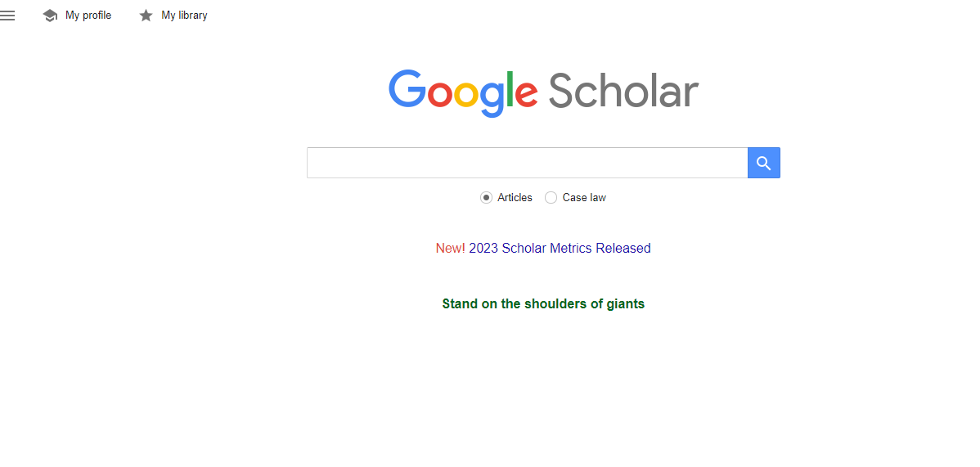Click the red New! announcement text
Screen dimensions: 980x467
(x=450, y=249)
